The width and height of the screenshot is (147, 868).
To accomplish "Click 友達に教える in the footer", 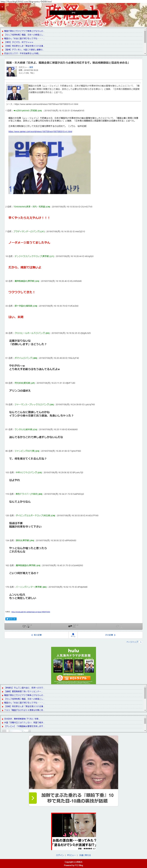I will (85, 855).
